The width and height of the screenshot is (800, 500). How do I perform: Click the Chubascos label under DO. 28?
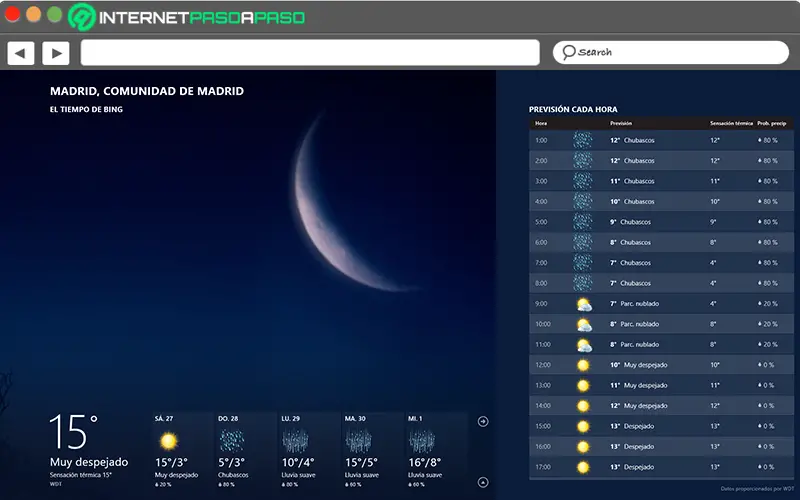[233, 475]
